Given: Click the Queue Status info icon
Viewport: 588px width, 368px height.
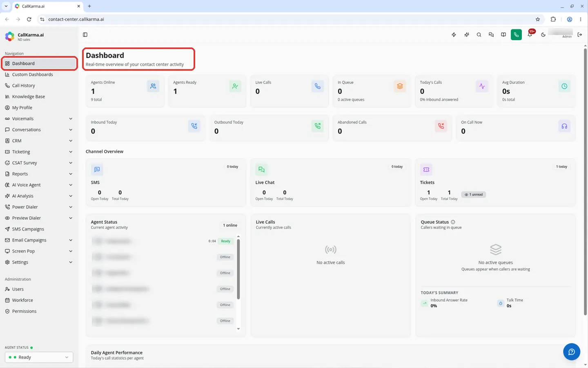Looking at the screenshot, I should click(x=453, y=222).
